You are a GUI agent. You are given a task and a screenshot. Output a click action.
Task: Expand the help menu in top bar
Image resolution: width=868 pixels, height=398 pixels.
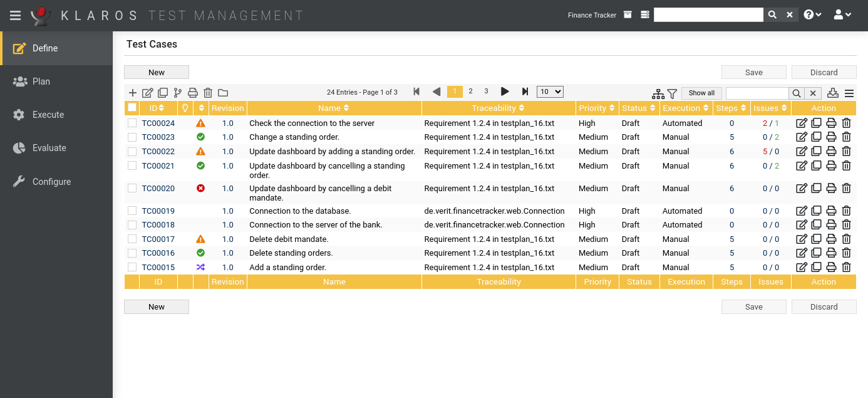(812, 15)
